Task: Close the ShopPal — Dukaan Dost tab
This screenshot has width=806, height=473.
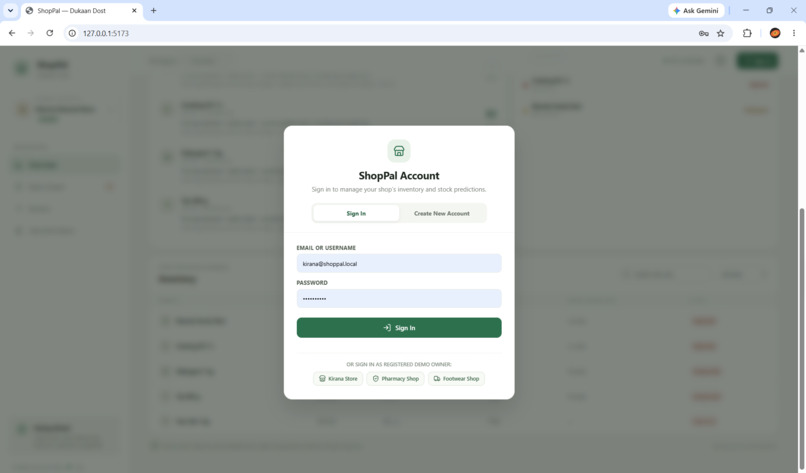Action: point(134,10)
